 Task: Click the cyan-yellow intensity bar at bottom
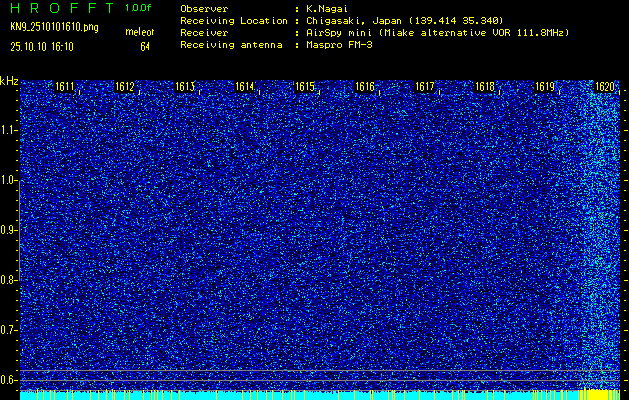[320, 395]
